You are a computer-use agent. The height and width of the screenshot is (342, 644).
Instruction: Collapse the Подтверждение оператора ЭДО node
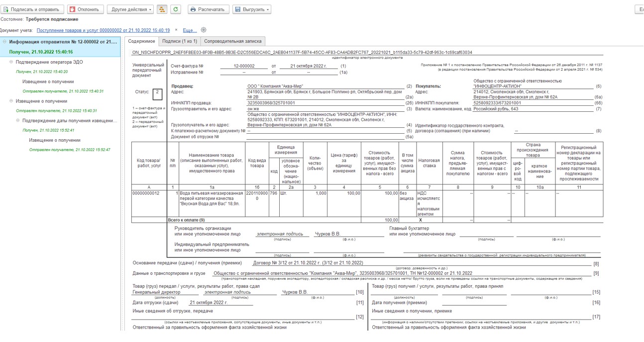11,62
